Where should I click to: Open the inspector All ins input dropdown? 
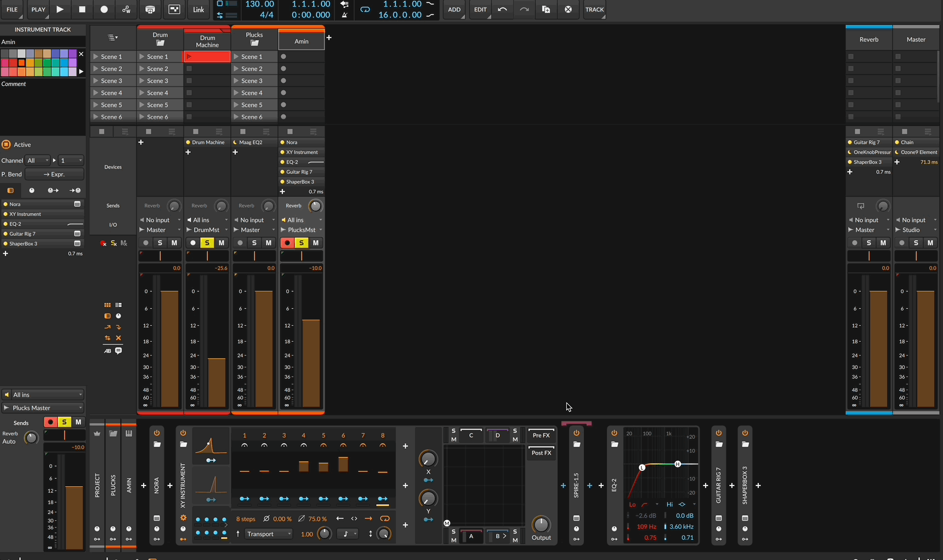43,395
